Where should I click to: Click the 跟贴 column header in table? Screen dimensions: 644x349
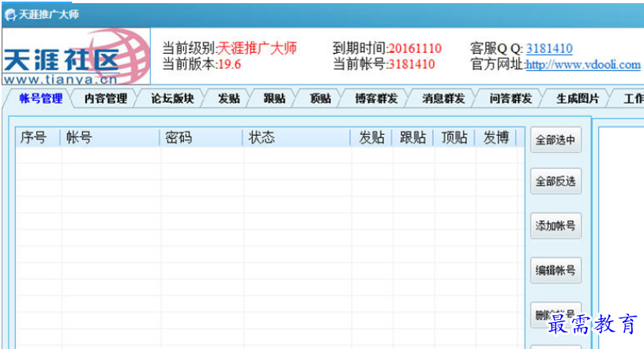[412, 137]
